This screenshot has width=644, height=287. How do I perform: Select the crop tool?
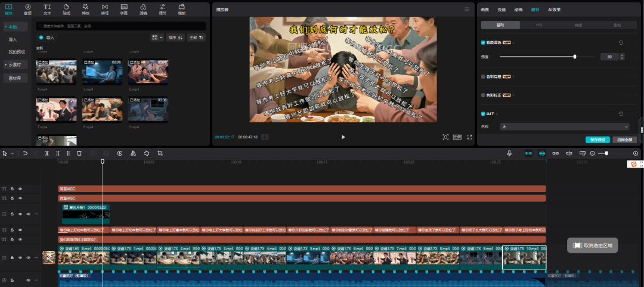click(x=160, y=153)
